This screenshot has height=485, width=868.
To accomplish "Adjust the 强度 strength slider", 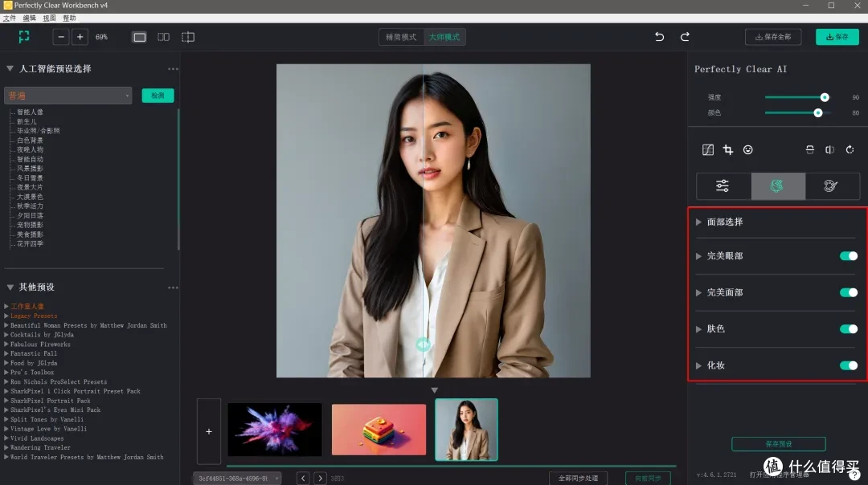I will (x=825, y=97).
